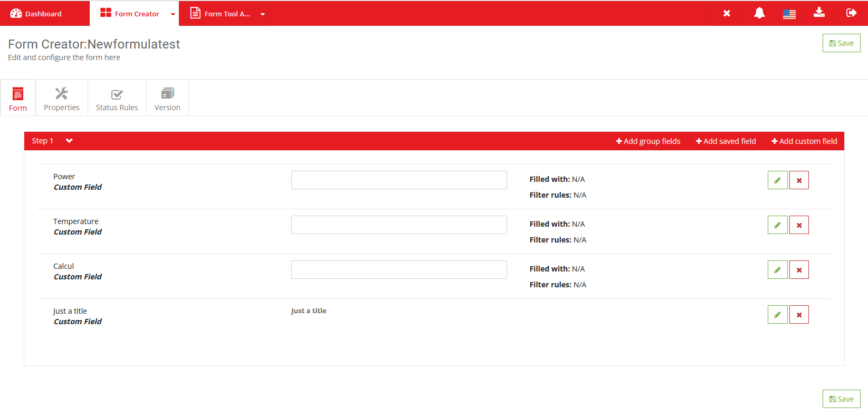Viewport: 868px width, 417px height.
Task: Switch to the Properties tab
Action: (x=62, y=99)
